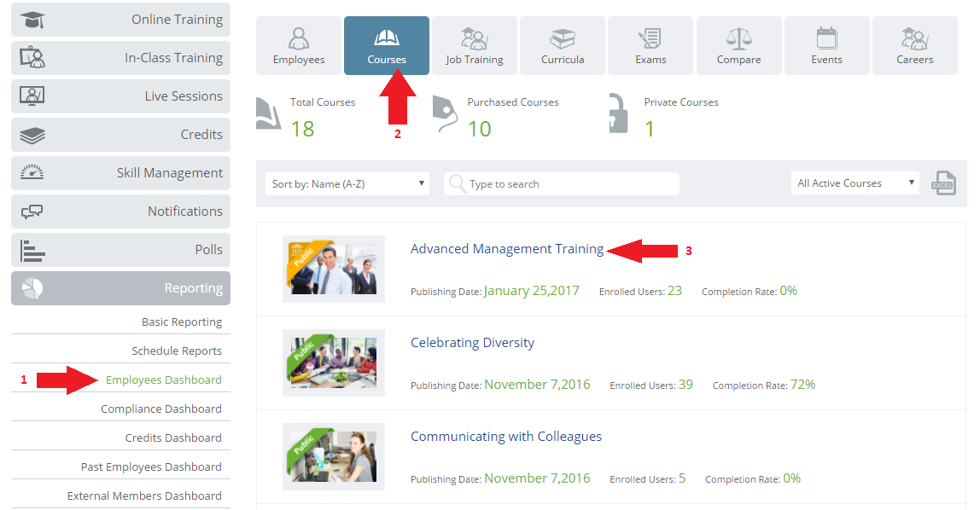The height and width of the screenshot is (510, 980).
Task: Go to the Curricula tab
Action: click(563, 45)
